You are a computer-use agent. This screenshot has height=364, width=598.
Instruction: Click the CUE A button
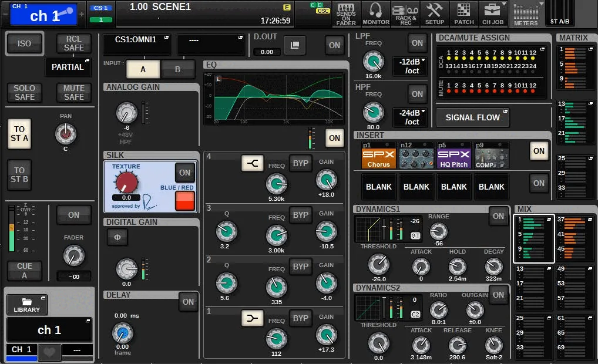click(25, 271)
